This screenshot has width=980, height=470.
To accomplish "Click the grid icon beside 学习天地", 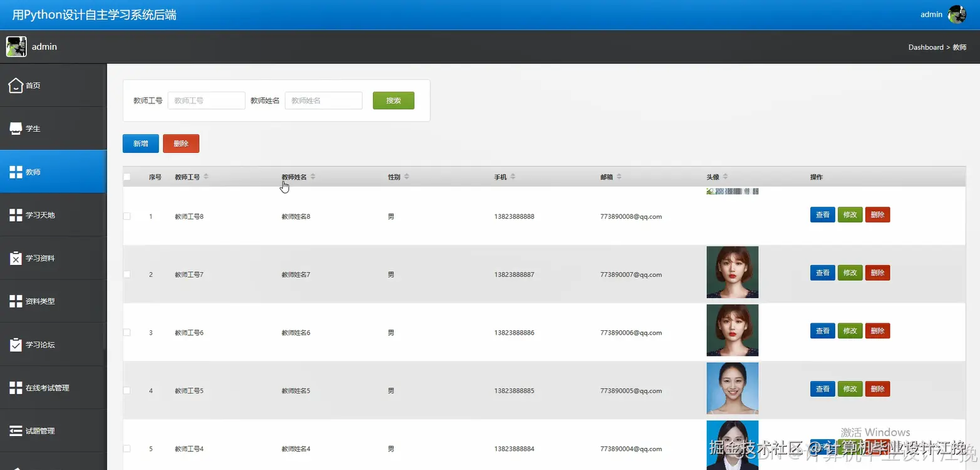I will (x=16, y=215).
